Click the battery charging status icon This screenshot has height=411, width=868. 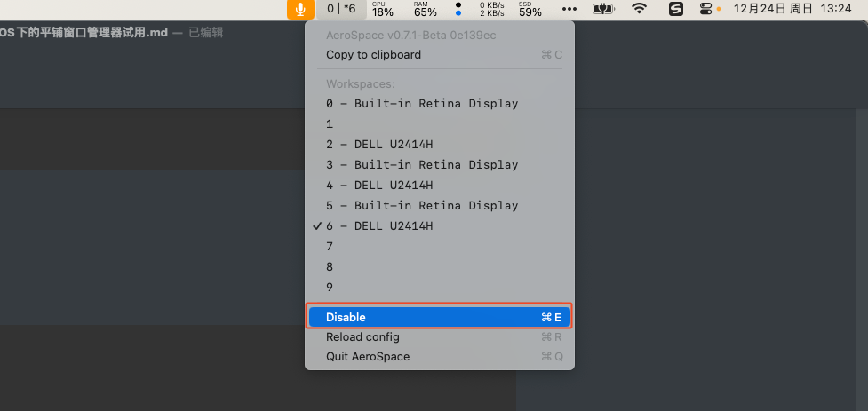pos(603,9)
